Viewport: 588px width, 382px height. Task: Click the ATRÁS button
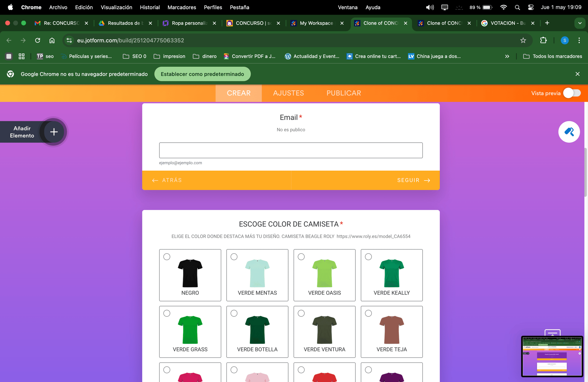167,180
